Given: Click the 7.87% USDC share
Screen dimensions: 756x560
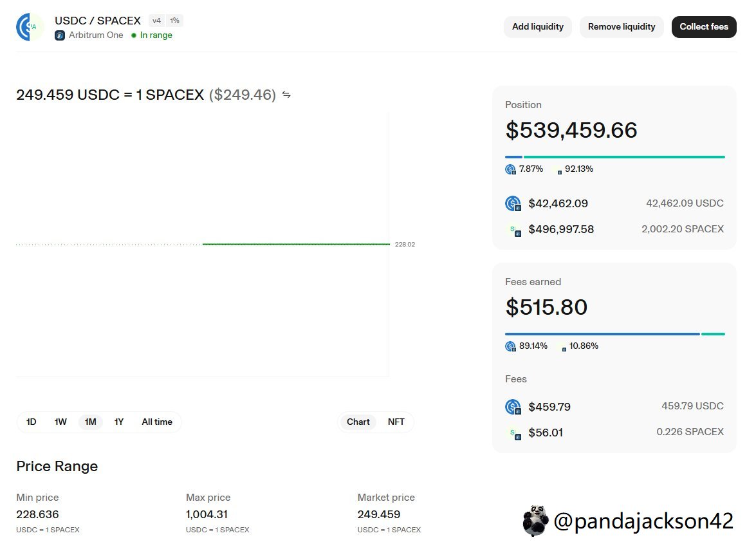Looking at the screenshot, I should coord(531,169).
